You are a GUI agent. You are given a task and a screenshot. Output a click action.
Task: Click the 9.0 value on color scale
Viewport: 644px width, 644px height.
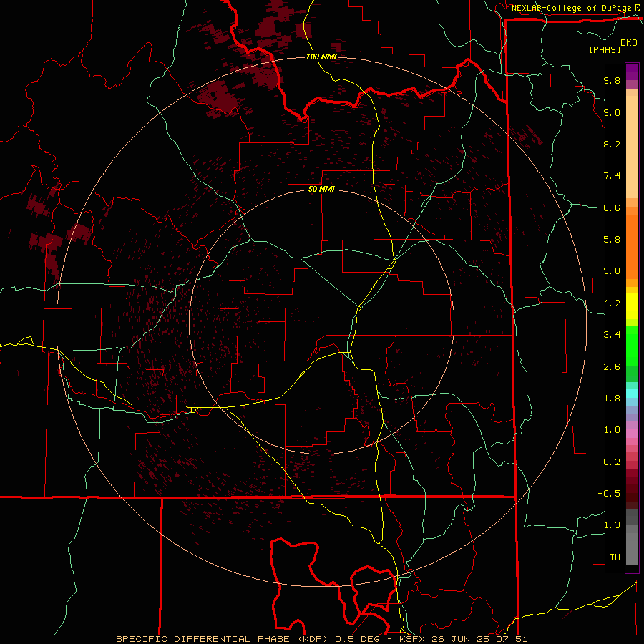point(612,113)
